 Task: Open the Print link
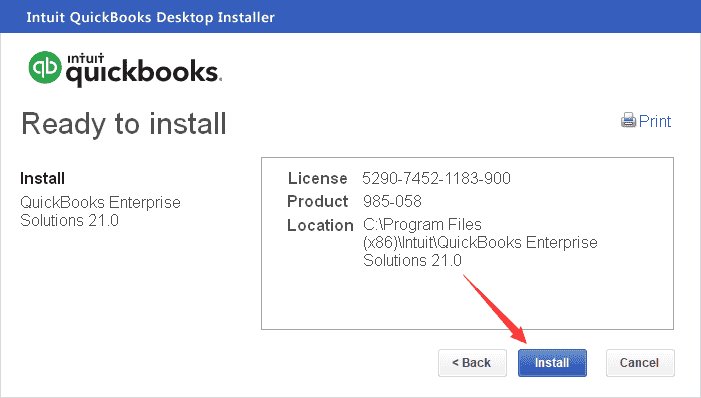[x=655, y=121]
